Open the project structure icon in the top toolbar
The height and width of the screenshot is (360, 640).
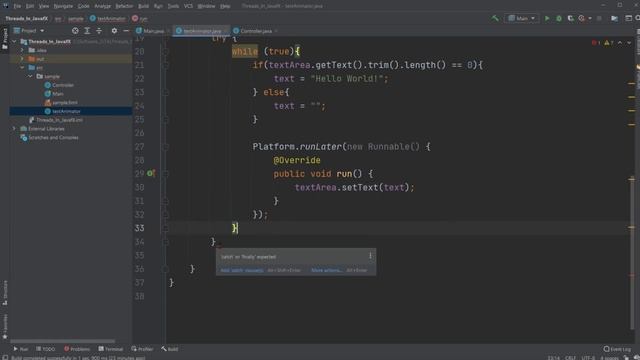pyautogui.click(x=614, y=18)
